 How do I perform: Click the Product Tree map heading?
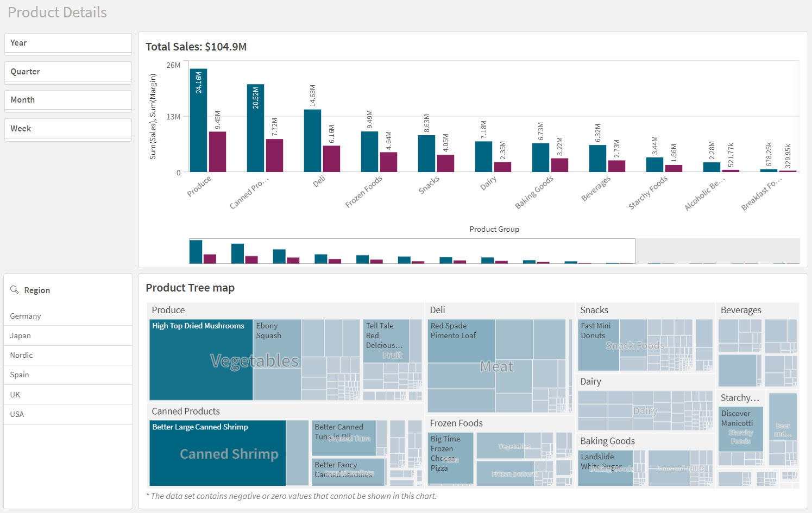190,288
